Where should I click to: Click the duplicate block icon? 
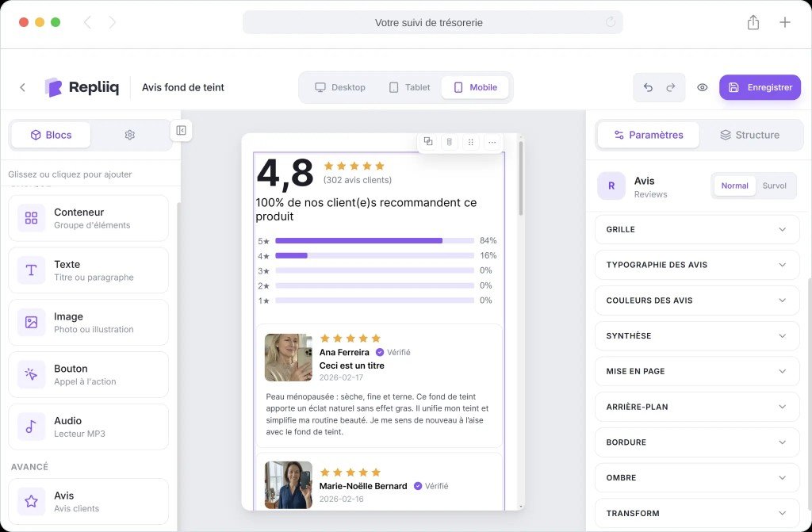click(x=428, y=141)
